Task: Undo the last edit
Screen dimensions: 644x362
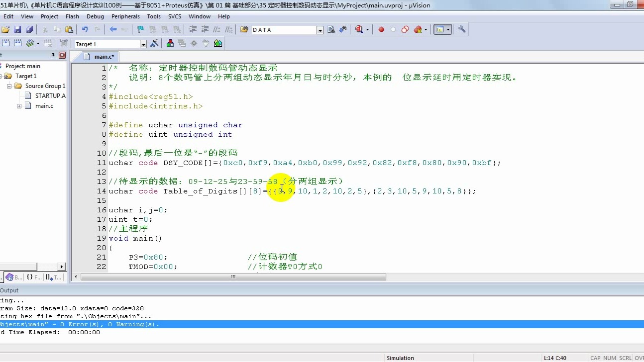Action: coord(85,30)
